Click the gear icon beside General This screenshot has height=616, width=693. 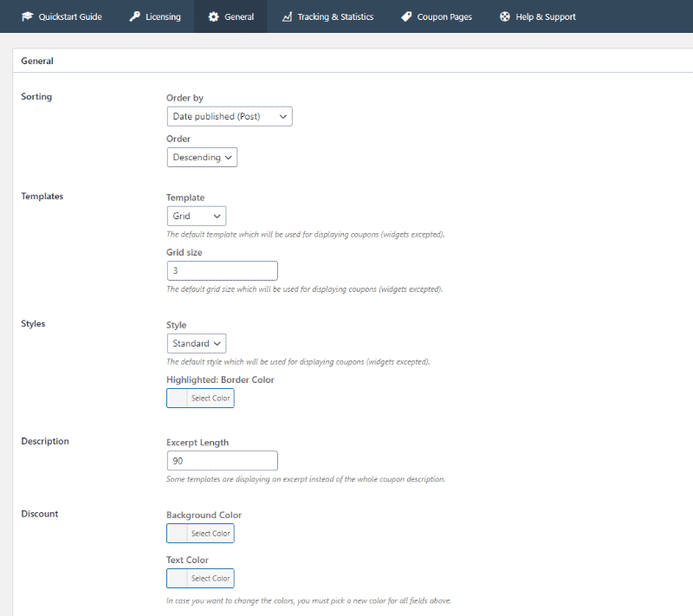pyautogui.click(x=213, y=16)
